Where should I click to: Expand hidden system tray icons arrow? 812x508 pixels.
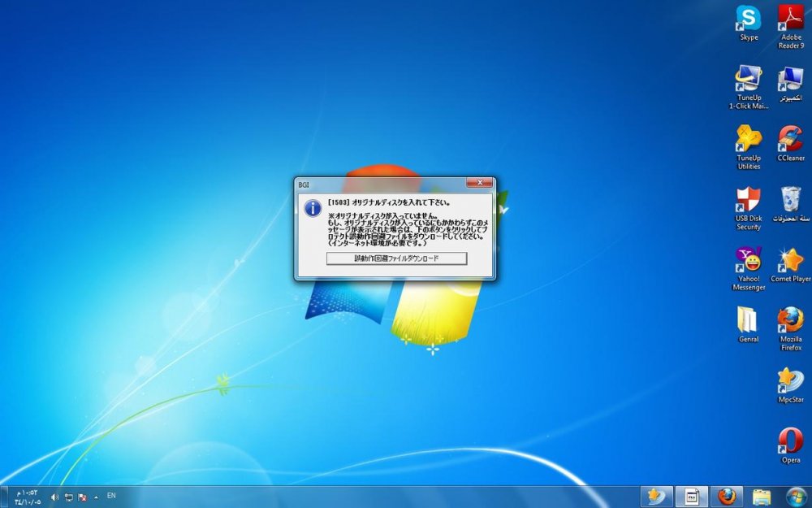pos(96,496)
